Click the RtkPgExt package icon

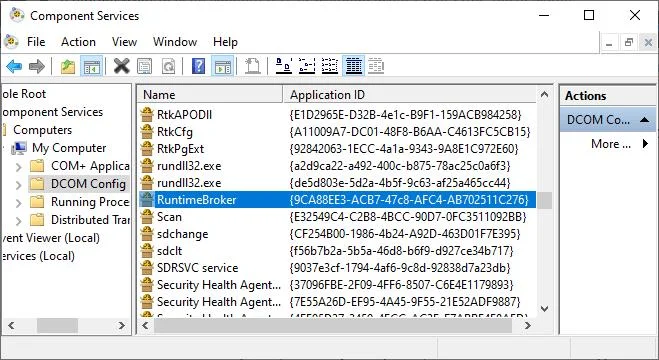coord(147,149)
